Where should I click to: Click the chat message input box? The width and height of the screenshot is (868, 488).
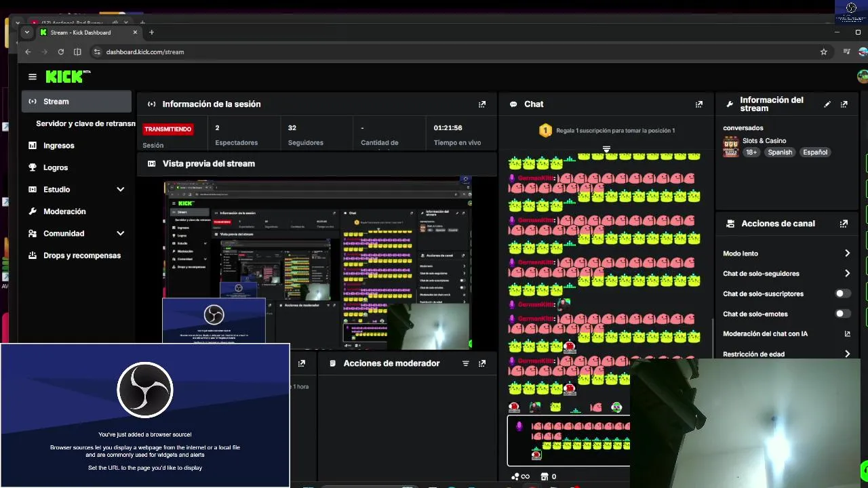pyautogui.click(x=568, y=440)
